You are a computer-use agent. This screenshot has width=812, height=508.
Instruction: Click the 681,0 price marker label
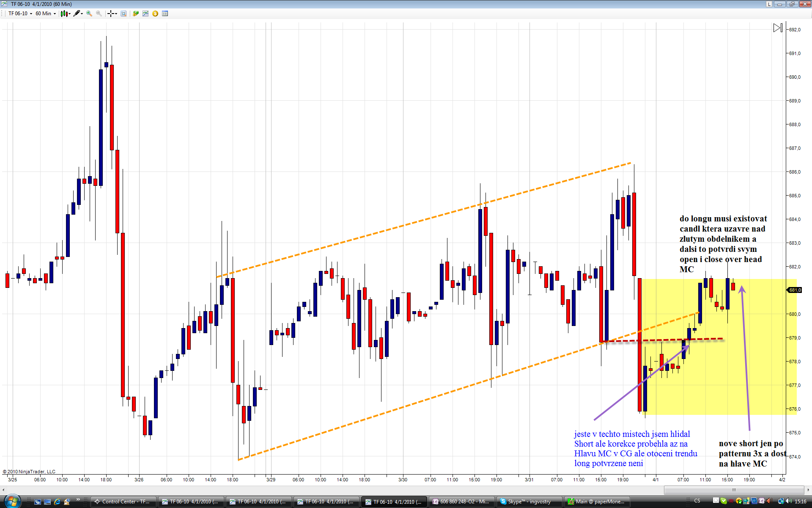794,290
